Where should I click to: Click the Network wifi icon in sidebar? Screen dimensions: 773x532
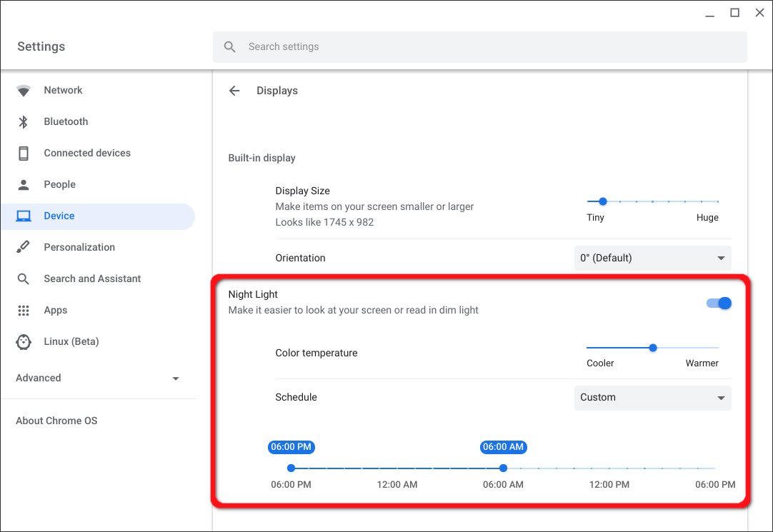tap(24, 91)
